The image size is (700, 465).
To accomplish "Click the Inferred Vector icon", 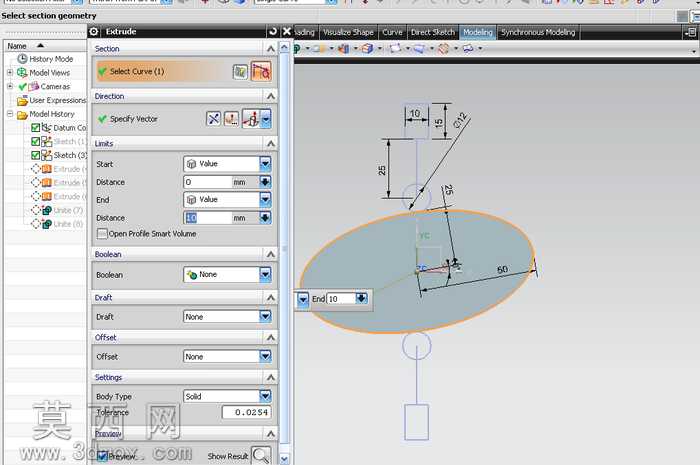I will (x=251, y=119).
